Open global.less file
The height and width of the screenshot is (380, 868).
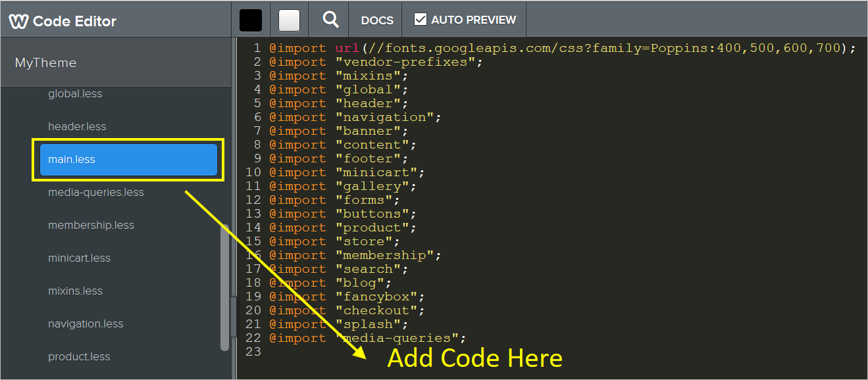(x=75, y=94)
